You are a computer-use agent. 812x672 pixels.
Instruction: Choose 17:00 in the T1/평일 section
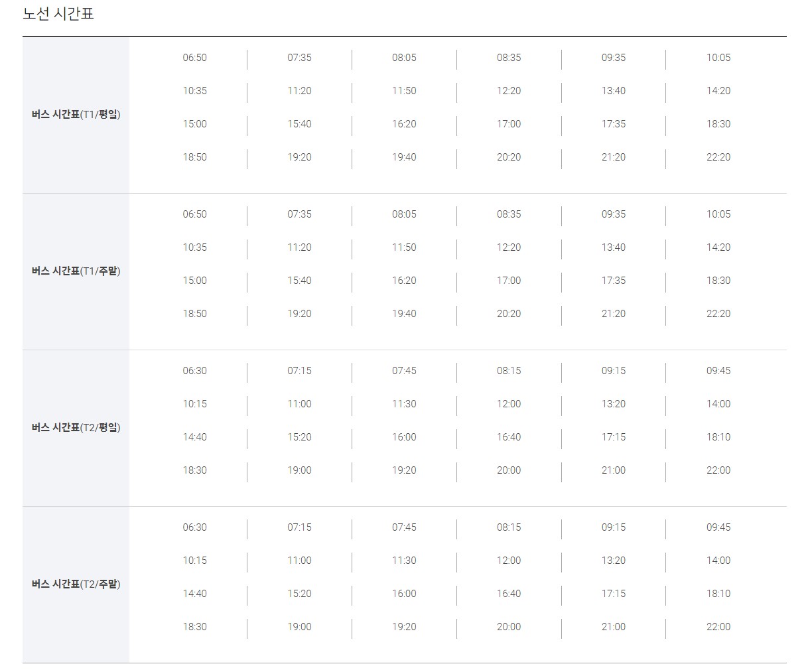pos(509,124)
